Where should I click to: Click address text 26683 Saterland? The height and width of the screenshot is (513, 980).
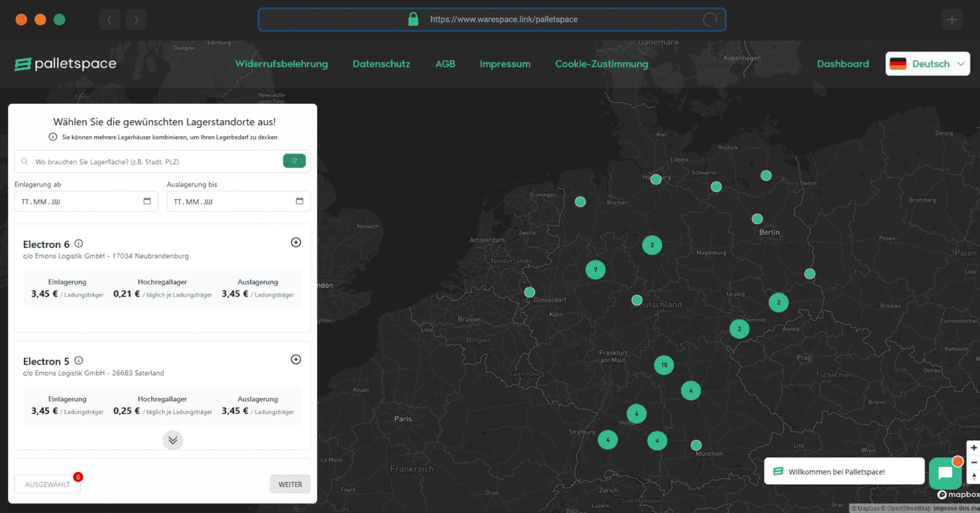click(138, 373)
